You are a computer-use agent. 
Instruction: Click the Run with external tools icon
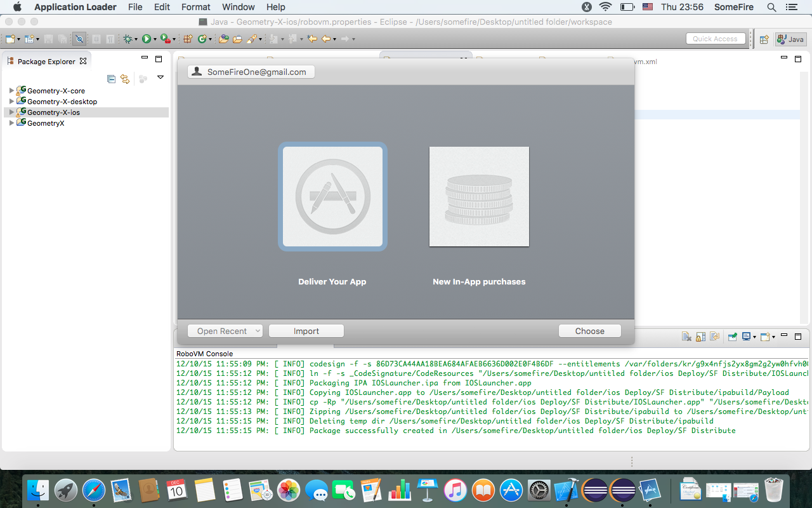(x=164, y=39)
